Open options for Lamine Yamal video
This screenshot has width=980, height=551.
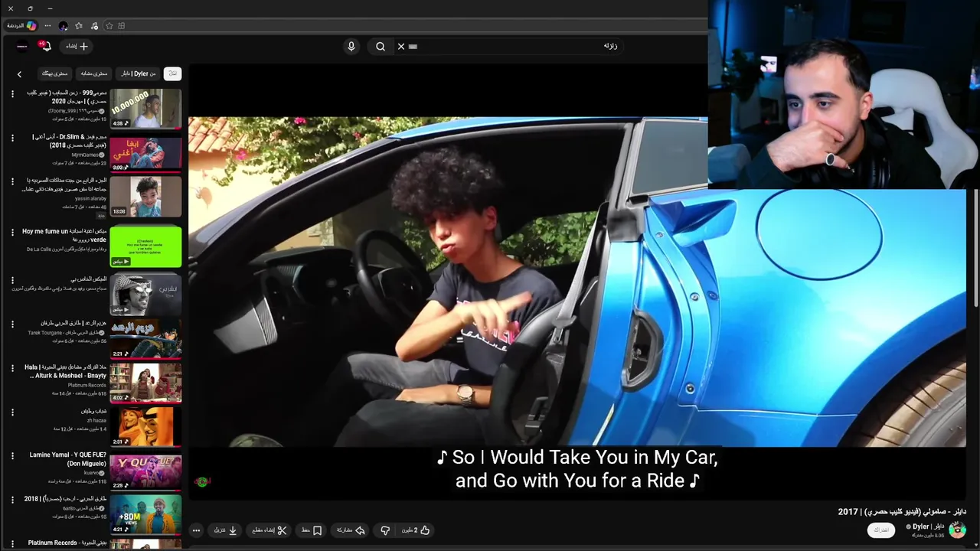click(12, 455)
